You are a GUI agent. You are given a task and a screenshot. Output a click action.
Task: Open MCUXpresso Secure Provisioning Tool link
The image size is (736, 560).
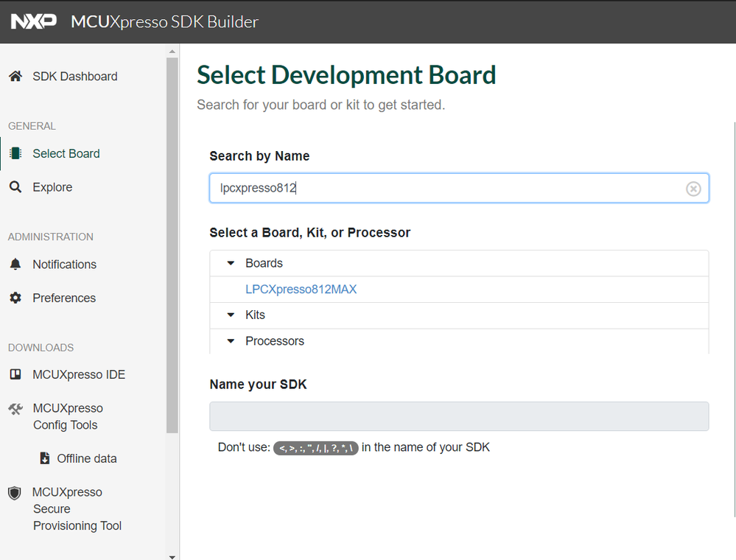click(x=77, y=509)
